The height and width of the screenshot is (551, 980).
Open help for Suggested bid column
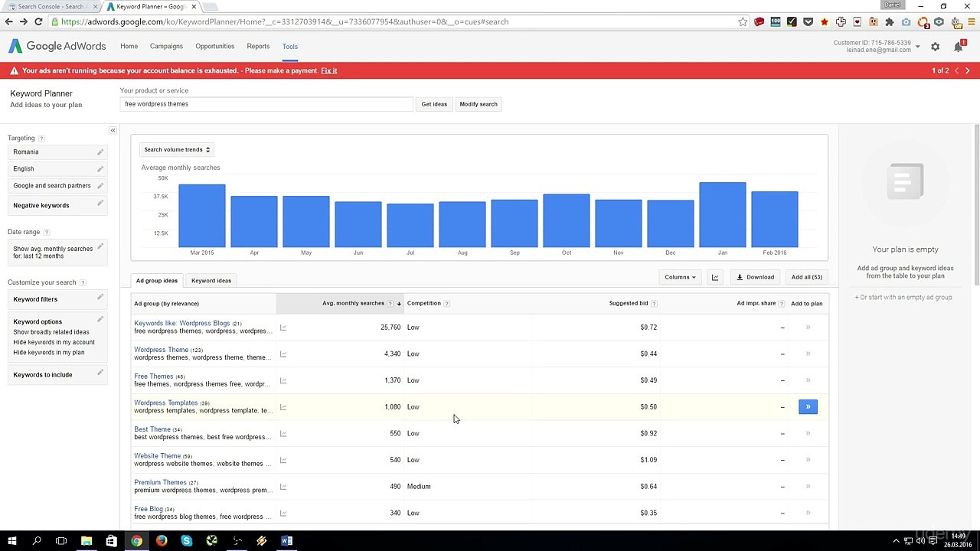653,304
